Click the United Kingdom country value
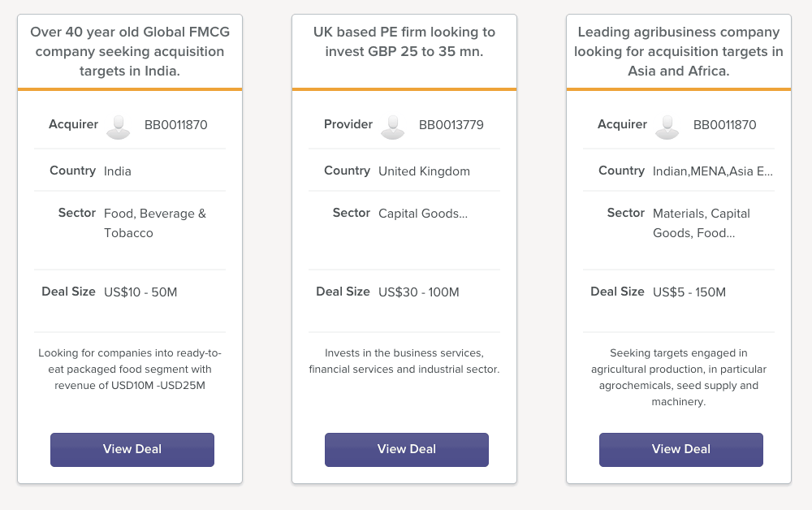Viewport: 812px width, 510px height. [424, 171]
